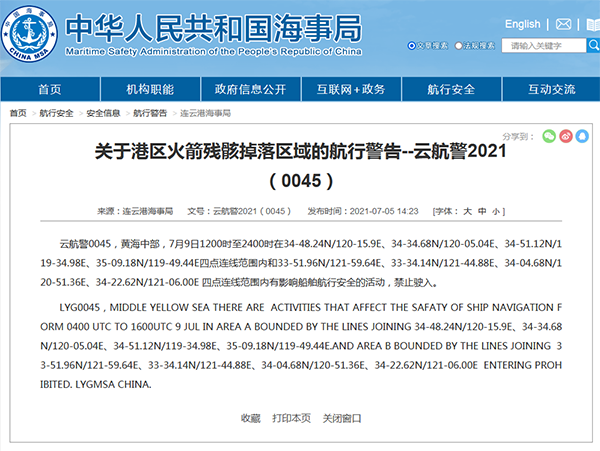Share article via blue QQ bell icon

(x=582, y=135)
